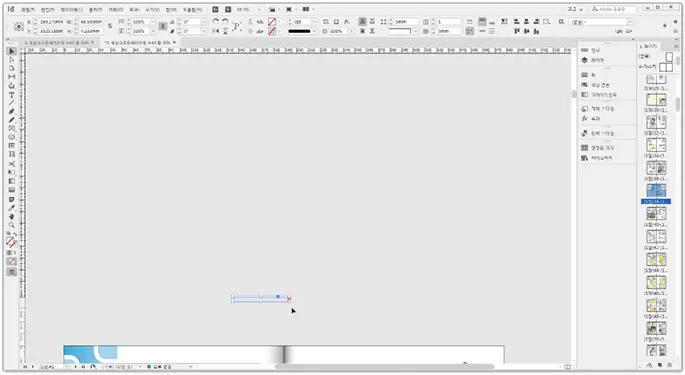The image size is (685, 375).
Task: Click the Rotate 90° counter-clockwise icon
Action: [225, 21]
